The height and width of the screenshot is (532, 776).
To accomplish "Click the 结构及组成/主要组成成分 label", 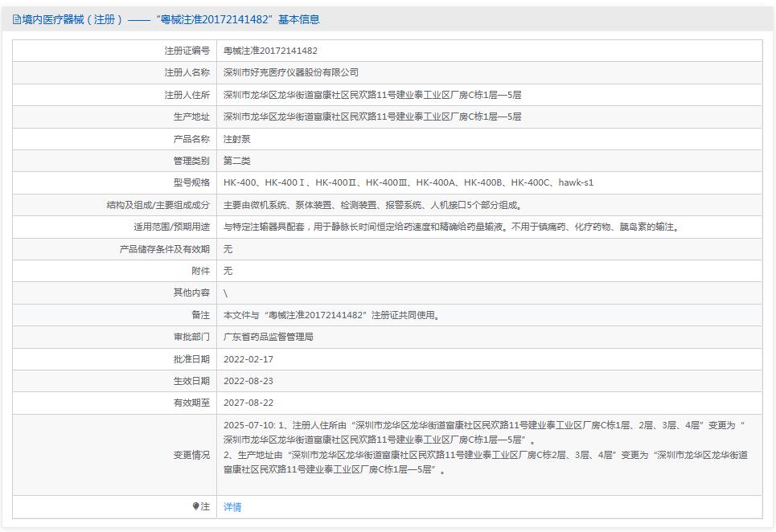I will [x=158, y=205].
